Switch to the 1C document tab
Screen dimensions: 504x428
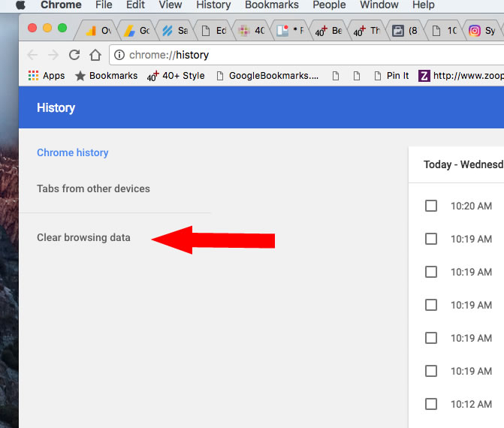444,31
